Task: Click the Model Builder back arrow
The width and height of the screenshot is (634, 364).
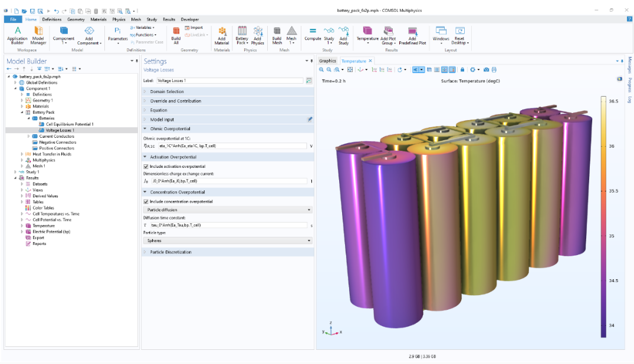Action: [9, 69]
